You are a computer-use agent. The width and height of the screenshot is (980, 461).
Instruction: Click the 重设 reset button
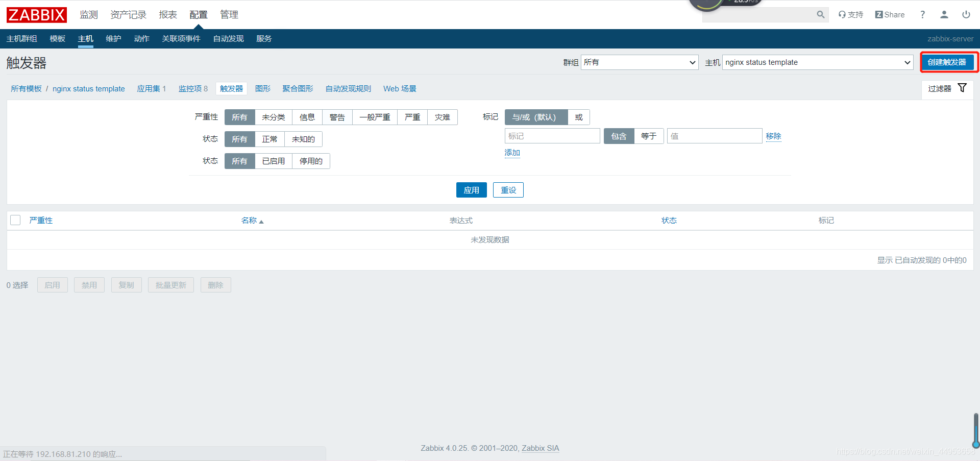point(508,190)
